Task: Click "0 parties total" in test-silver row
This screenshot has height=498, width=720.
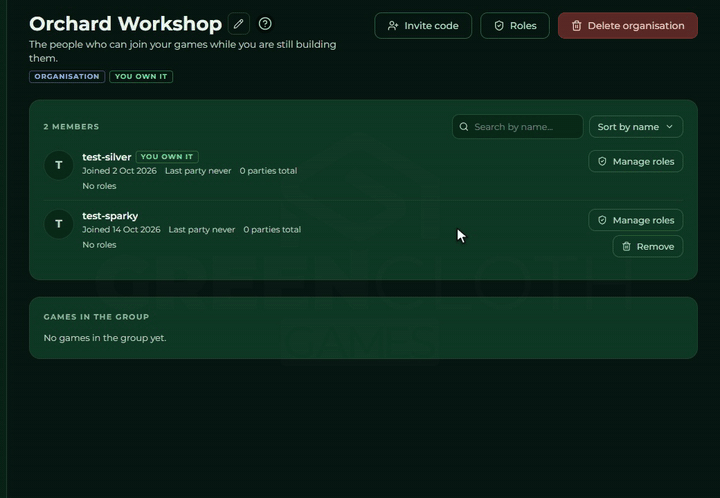Action: (268, 171)
